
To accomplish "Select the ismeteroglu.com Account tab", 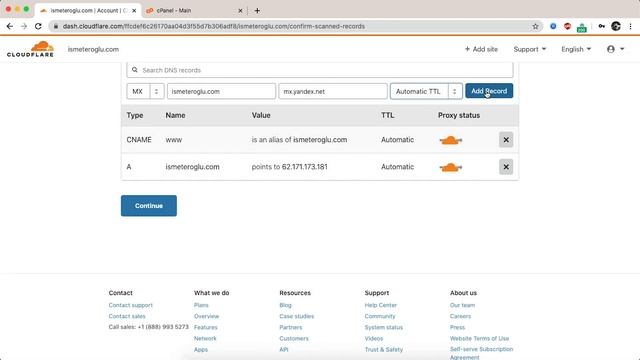I will point(88,11).
